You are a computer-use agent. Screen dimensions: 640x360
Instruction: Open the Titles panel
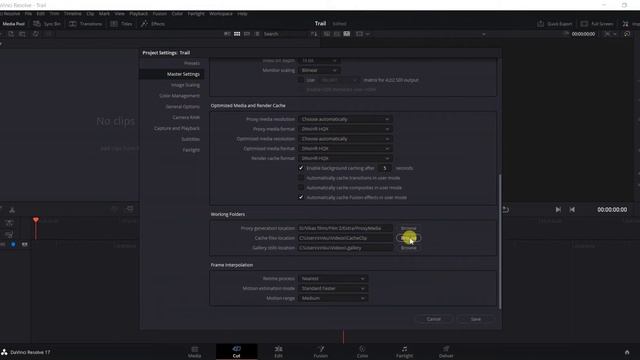(122, 24)
